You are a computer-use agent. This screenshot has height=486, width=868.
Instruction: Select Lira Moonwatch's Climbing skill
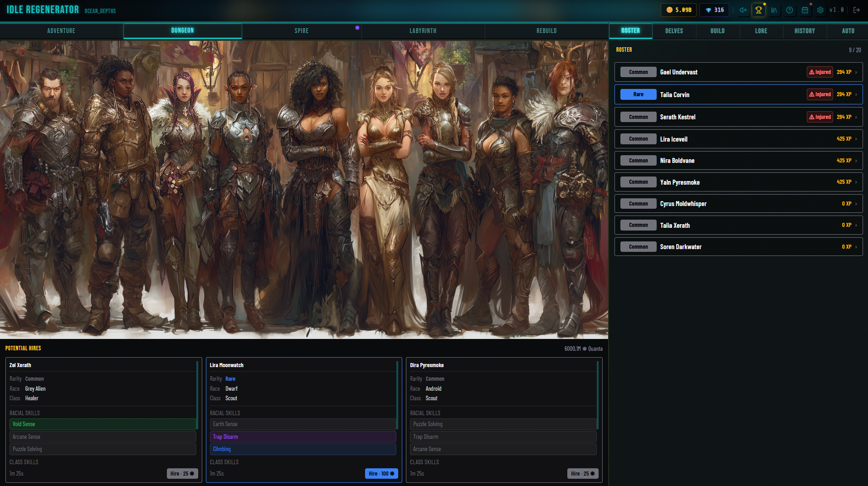point(303,449)
